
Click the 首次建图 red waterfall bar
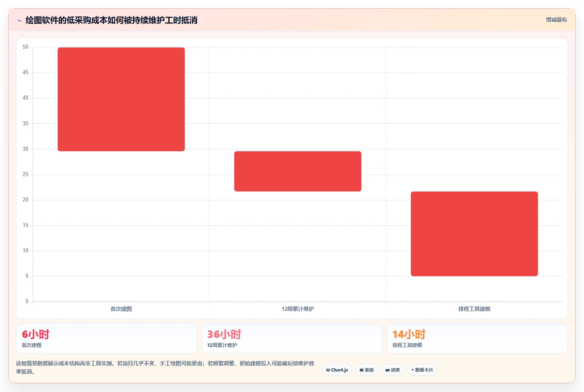click(x=121, y=99)
